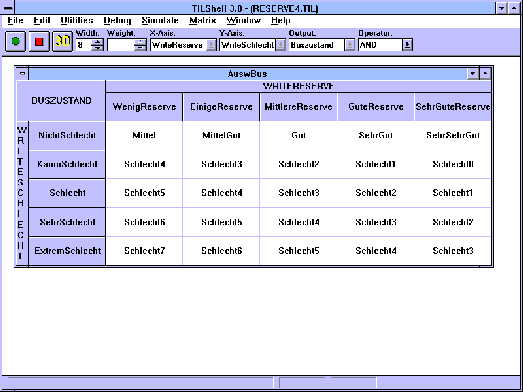Image resolution: width=523 pixels, height=392 pixels.
Task: Click Schlecht5 in the Schlecht row
Action: coord(144,193)
